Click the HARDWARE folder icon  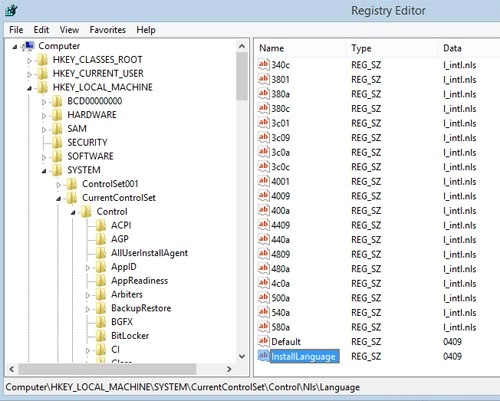coord(57,115)
